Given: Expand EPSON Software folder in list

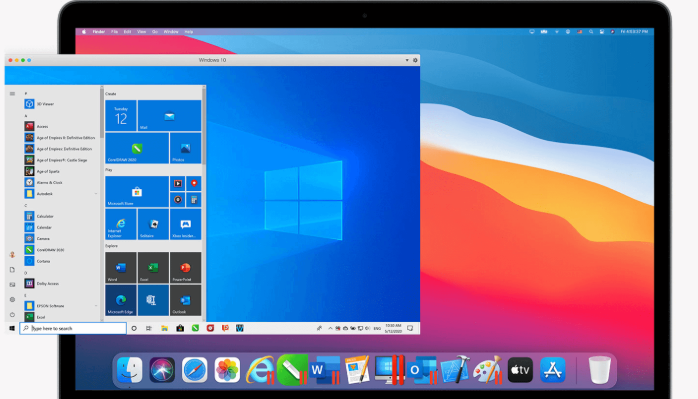Looking at the screenshot, I should (x=96, y=306).
